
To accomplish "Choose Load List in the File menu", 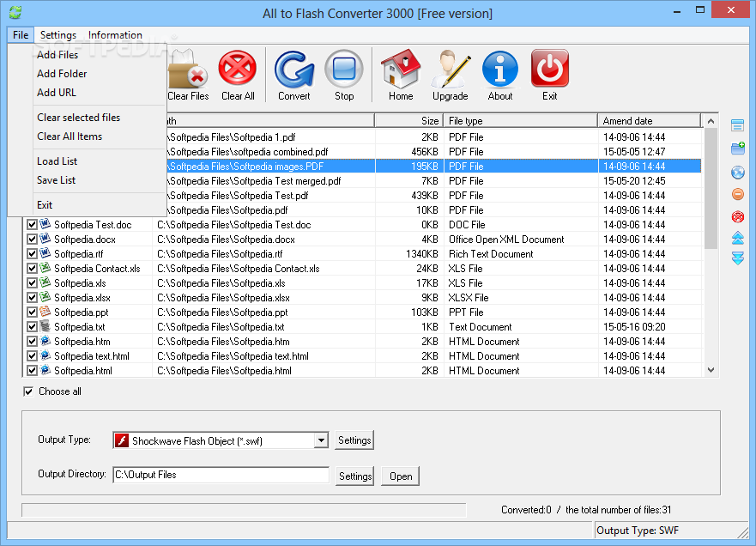I will point(57,161).
